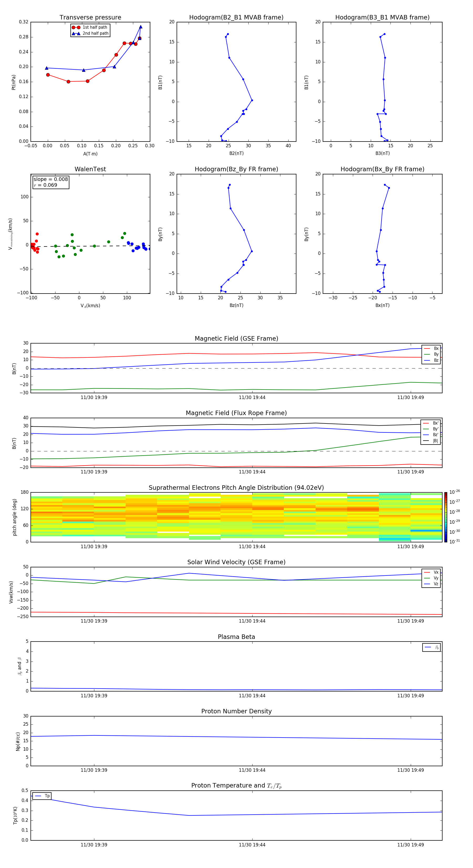
Task: Click the 'B2(nT)' x-axis label
Action: tap(236, 153)
